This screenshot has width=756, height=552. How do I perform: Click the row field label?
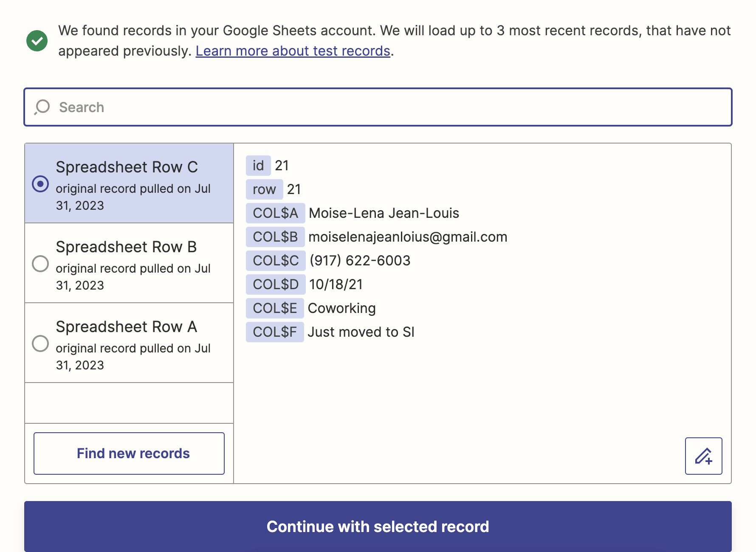point(264,189)
